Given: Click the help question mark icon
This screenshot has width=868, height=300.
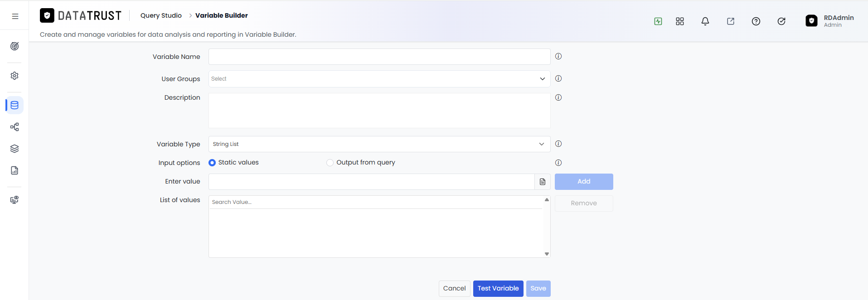Looking at the screenshot, I should [756, 21].
